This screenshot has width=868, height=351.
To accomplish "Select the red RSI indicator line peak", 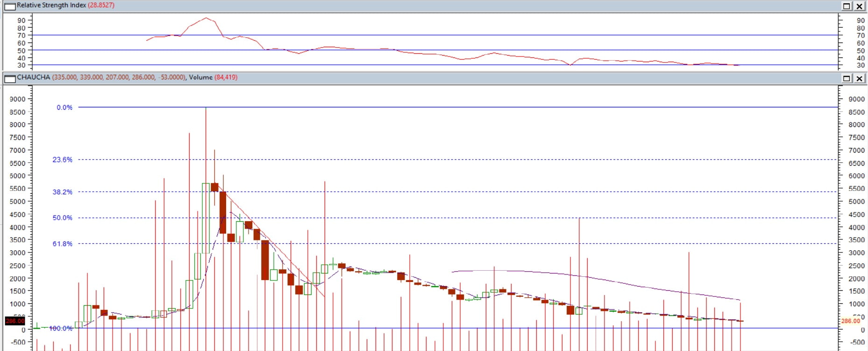I will pos(206,18).
